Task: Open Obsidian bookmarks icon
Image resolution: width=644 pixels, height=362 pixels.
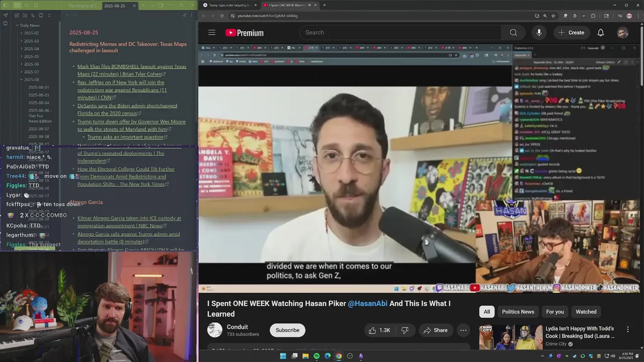Action: 37,6
